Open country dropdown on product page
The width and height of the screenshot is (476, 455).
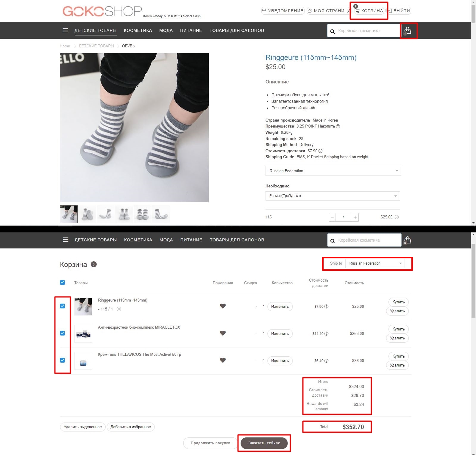tap(333, 171)
